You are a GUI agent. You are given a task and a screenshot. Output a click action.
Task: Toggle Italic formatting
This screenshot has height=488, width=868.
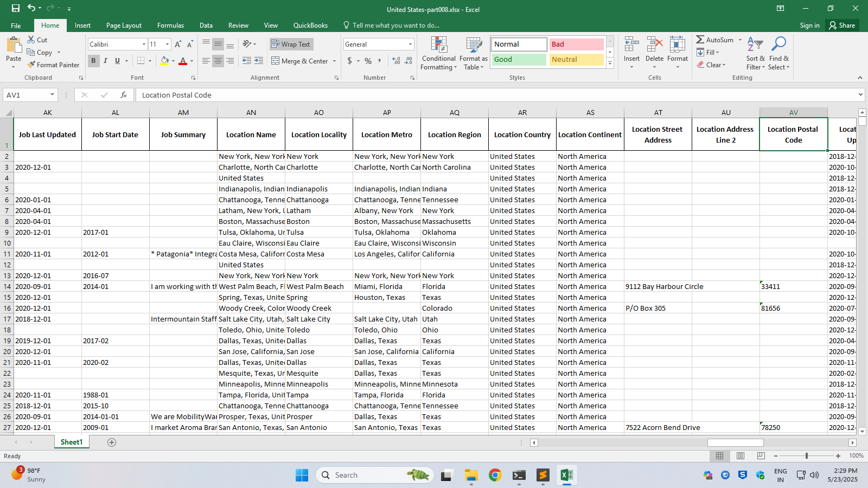(x=105, y=61)
